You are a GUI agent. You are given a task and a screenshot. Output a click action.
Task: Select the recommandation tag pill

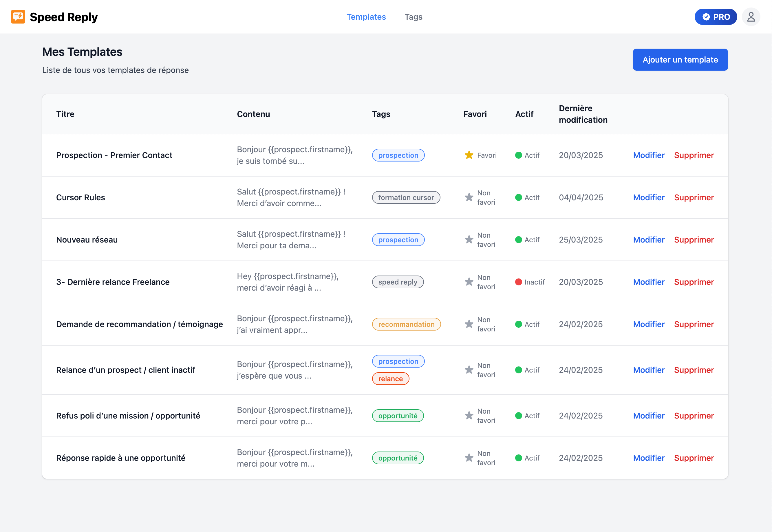point(406,324)
